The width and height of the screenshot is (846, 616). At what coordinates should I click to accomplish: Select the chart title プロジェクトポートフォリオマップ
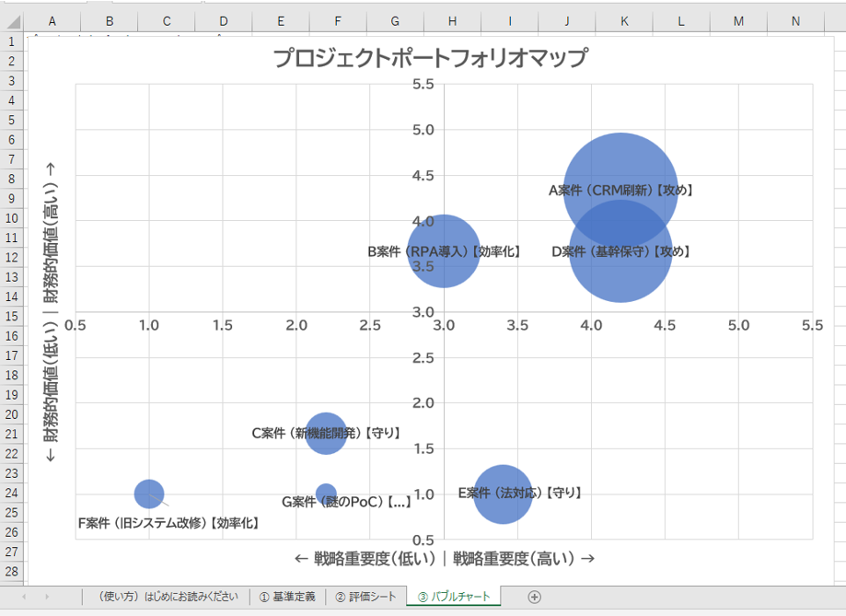pos(430,59)
